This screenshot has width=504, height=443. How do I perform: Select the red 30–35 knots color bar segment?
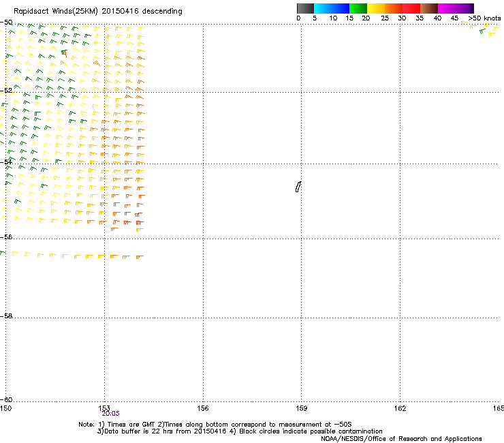click(411, 8)
